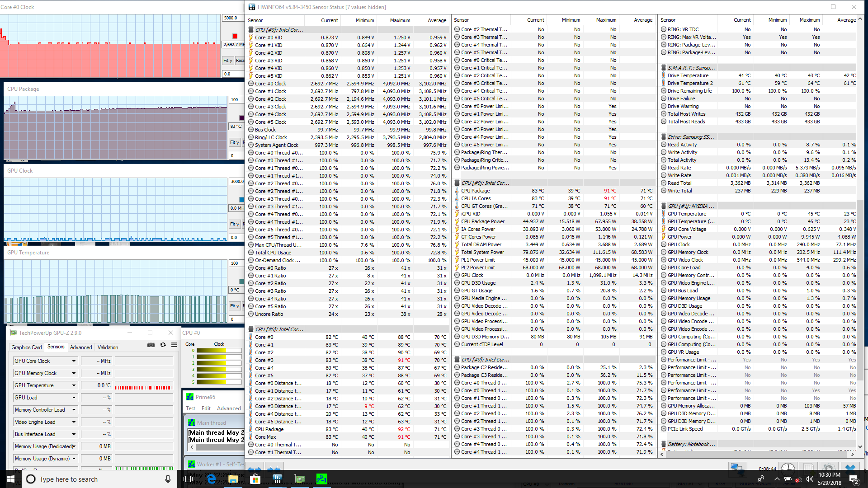Viewport: 868px width, 488px height.
Task: Switch to the Sensors tab in GPU-Z
Action: 56,347
